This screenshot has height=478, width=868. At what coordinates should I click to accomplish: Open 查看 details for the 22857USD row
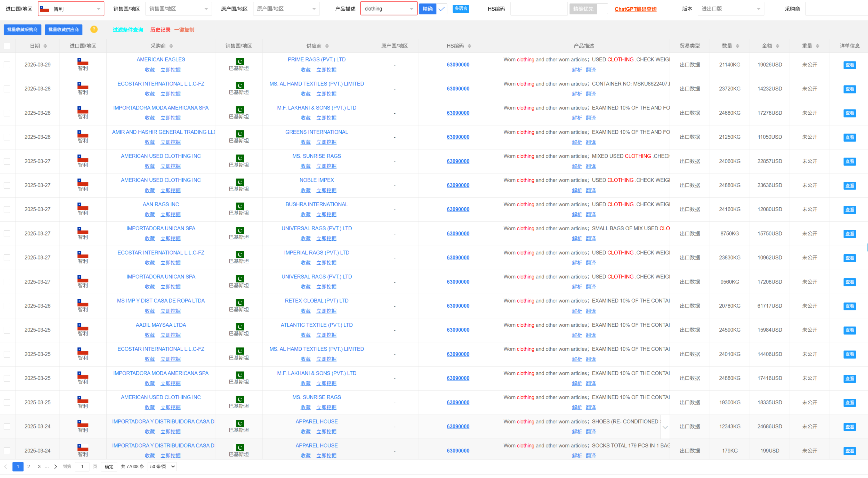pyautogui.click(x=849, y=161)
